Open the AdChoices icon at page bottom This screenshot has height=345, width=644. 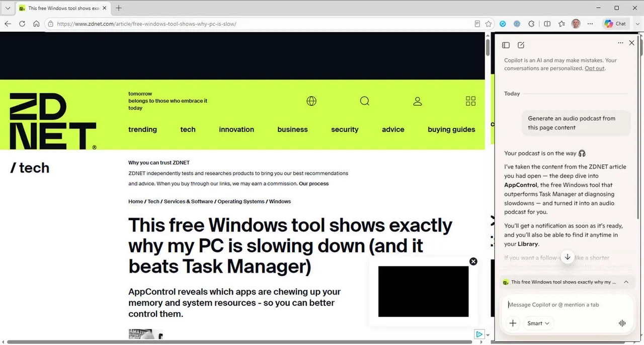pos(479,334)
